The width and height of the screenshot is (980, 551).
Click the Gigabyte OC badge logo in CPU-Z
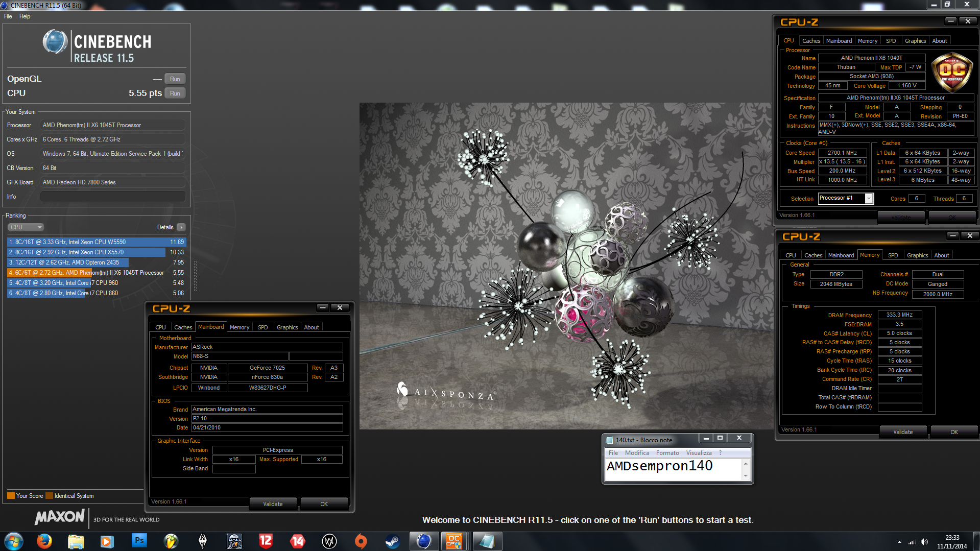pos(952,71)
